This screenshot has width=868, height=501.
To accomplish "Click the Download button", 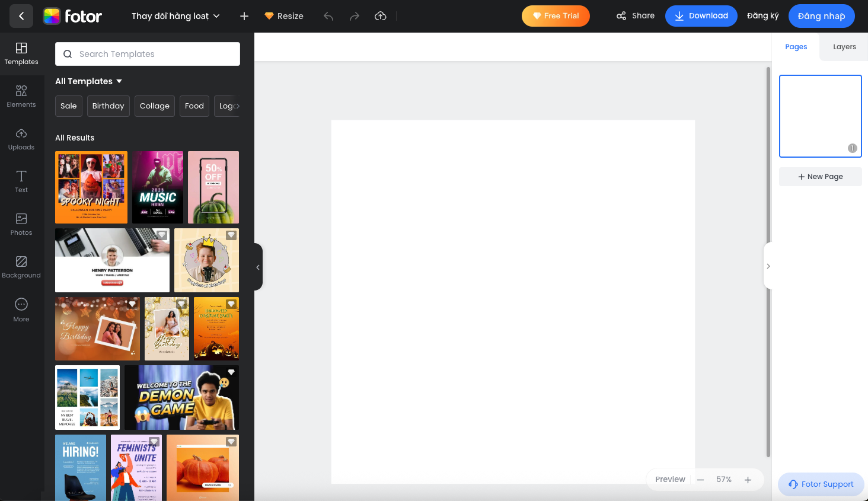I will (x=701, y=16).
